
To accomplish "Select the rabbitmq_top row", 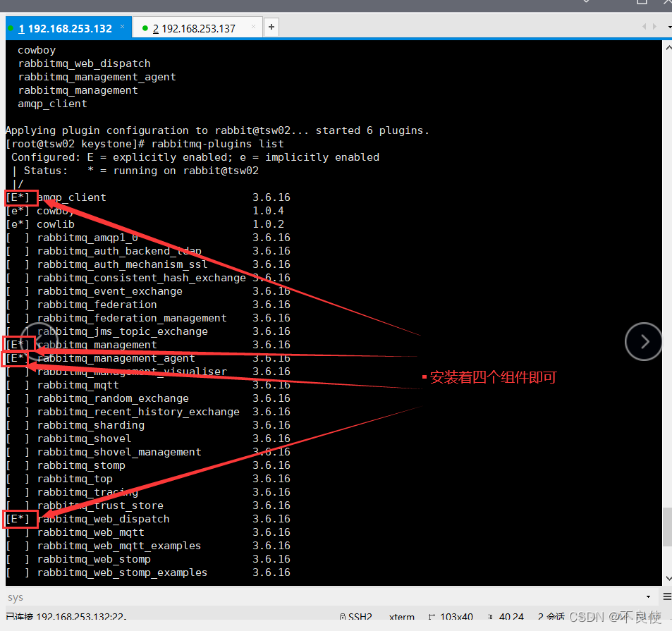I will click(148, 479).
